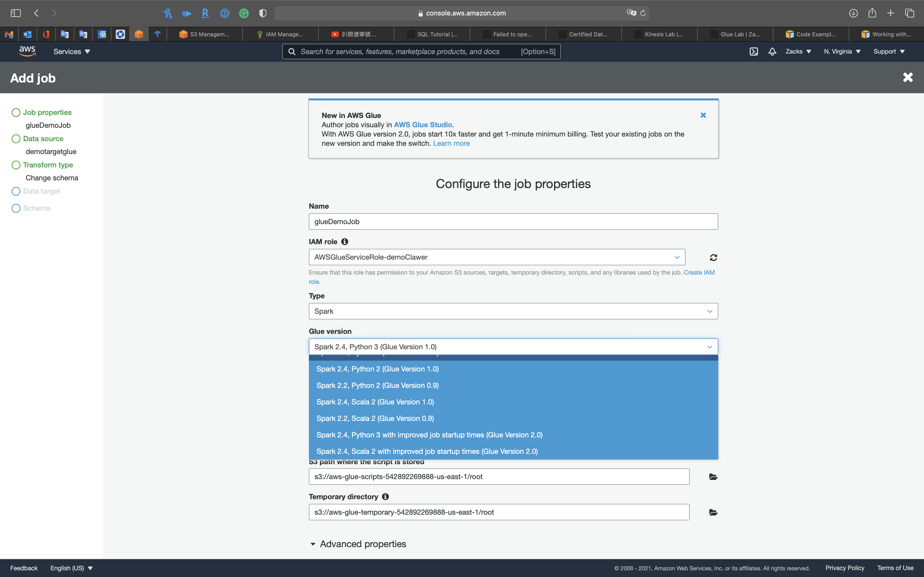Dismiss the New in AWS Glue banner
This screenshot has height=577, width=924.
click(703, 115)
